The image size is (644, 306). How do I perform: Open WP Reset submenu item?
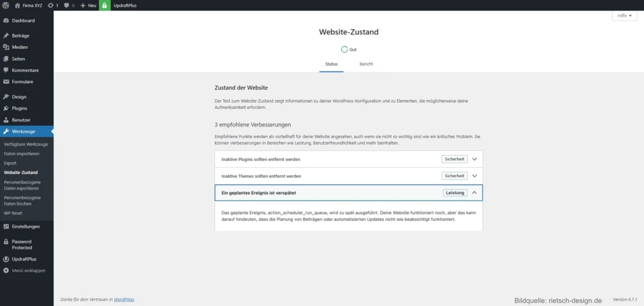(13, 213)
